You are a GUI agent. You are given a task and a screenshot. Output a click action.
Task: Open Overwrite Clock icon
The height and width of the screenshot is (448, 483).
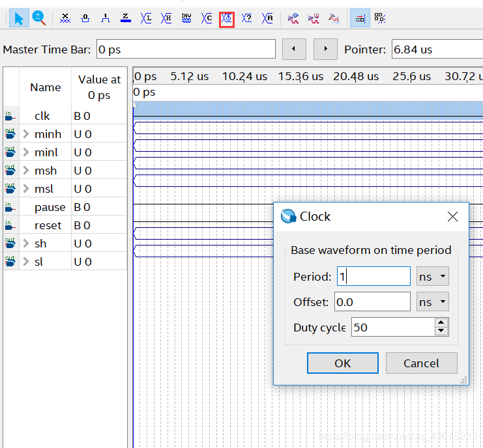[227, 20]
